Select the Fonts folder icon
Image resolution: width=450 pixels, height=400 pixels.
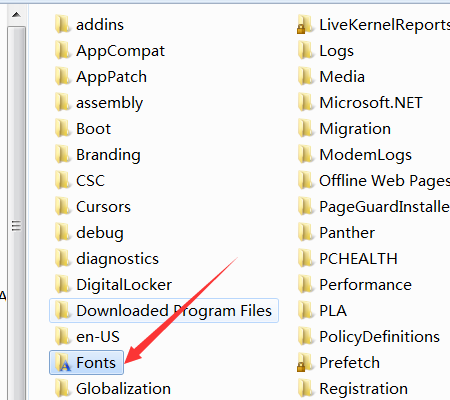tap(63, 363)
